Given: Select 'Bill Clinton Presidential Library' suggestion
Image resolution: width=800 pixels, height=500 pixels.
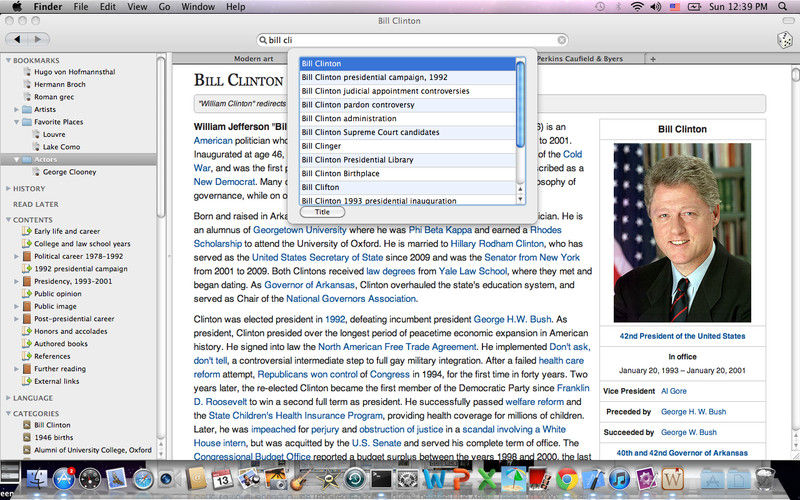Looking at the screenshot, I should 408,160.
